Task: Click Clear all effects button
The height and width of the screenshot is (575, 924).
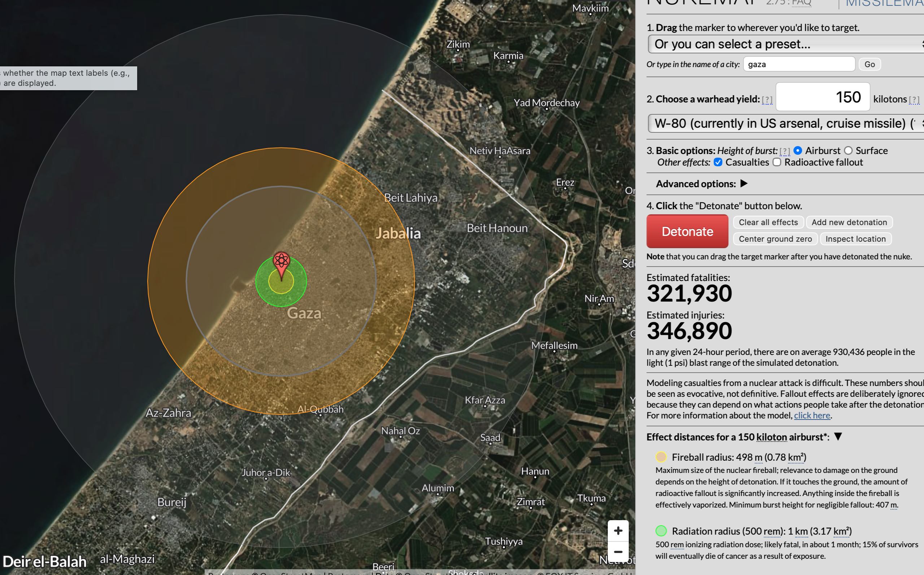Action: [768, 223]
